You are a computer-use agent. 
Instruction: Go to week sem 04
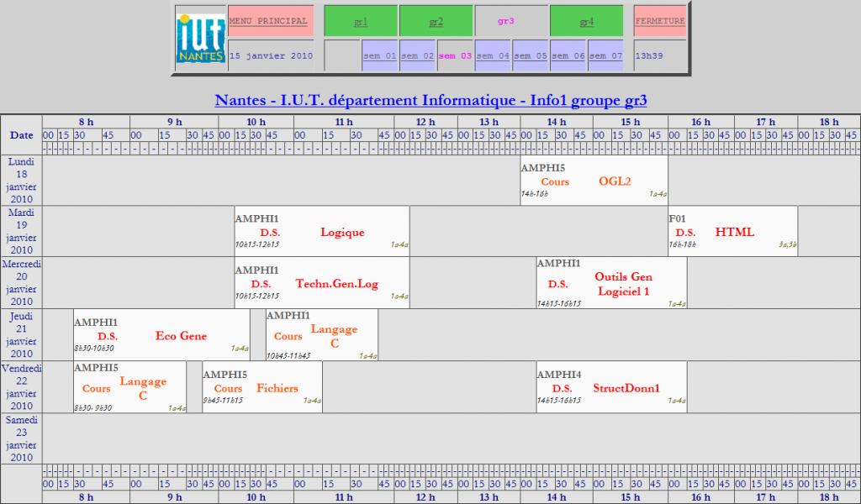click(493, 55)
